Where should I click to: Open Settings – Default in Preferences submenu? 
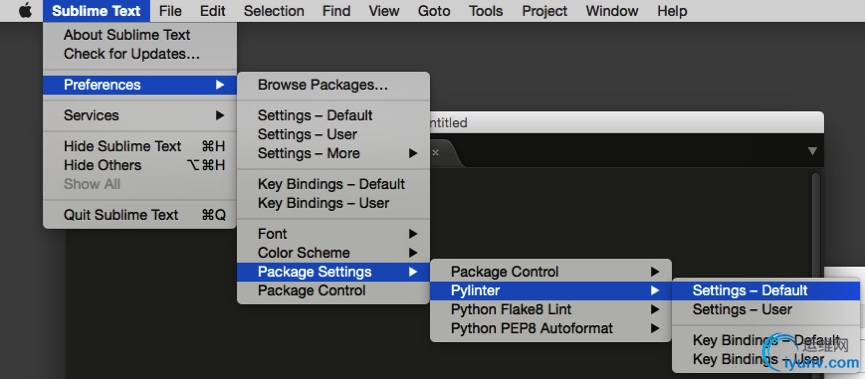point(333,115)
